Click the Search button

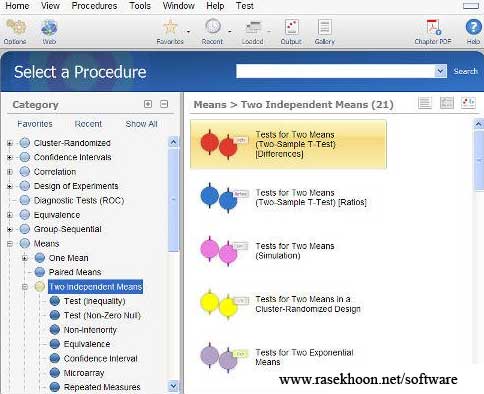click(465, 71)
